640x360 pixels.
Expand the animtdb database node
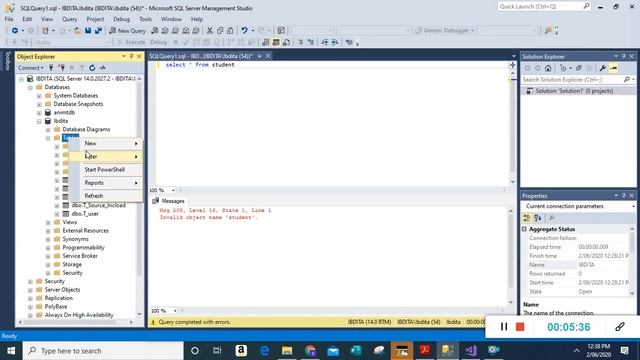[x=39, y=113]
